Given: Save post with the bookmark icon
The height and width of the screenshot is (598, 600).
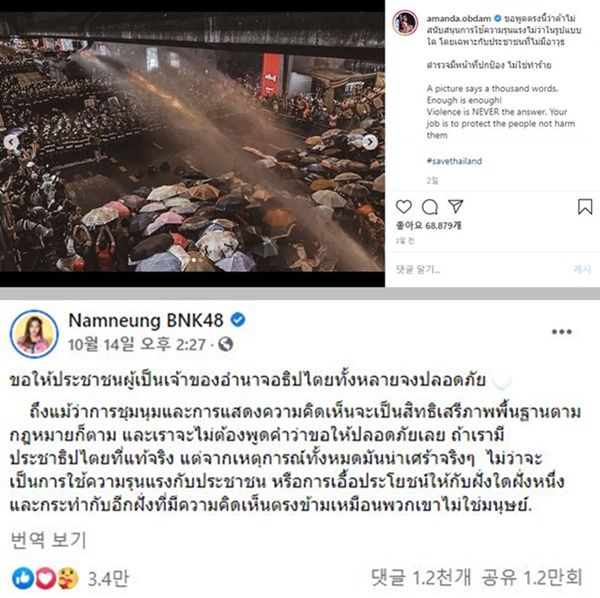Looking at the screenshot, I should [585, 207].
